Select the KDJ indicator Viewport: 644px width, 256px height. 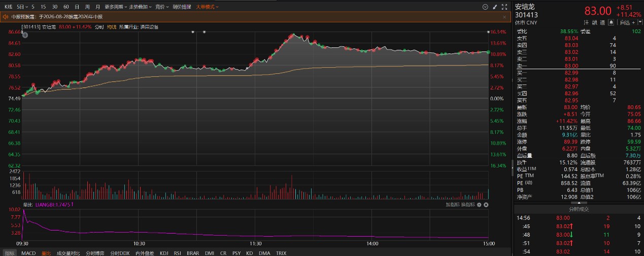pyautogui.click(x=164, y=252)
